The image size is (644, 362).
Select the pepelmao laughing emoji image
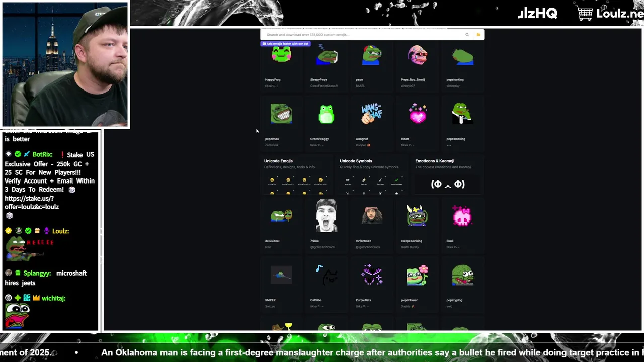281,114
